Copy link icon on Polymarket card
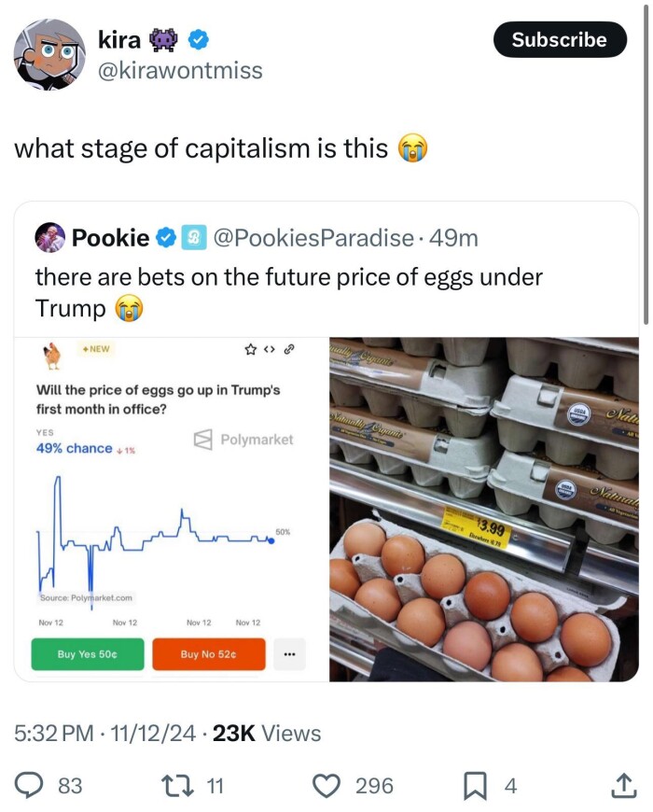 tap(289, 350)
